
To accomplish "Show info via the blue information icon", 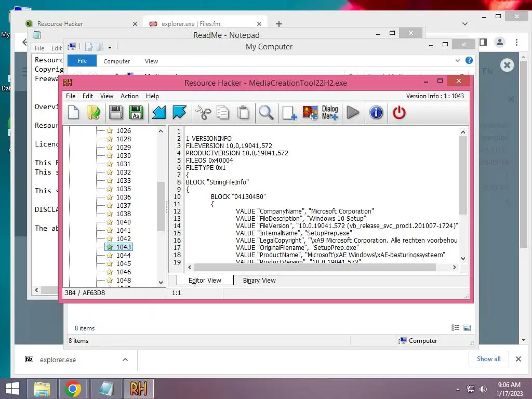I will (x=376, y=113).
